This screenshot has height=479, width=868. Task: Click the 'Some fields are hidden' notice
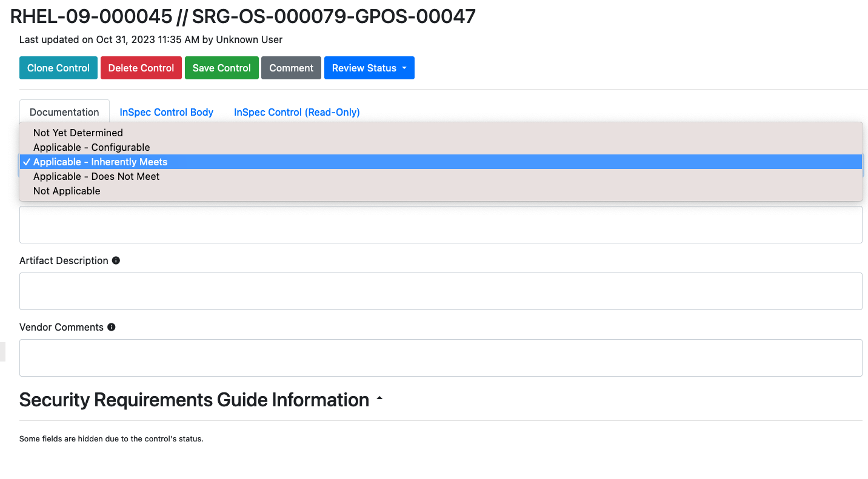(x=111, y=438)
